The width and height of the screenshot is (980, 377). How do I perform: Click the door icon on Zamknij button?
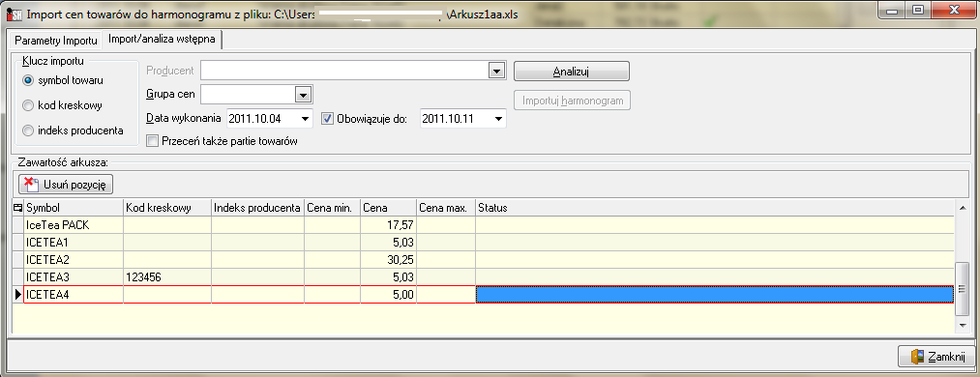[x=917, y=357]
